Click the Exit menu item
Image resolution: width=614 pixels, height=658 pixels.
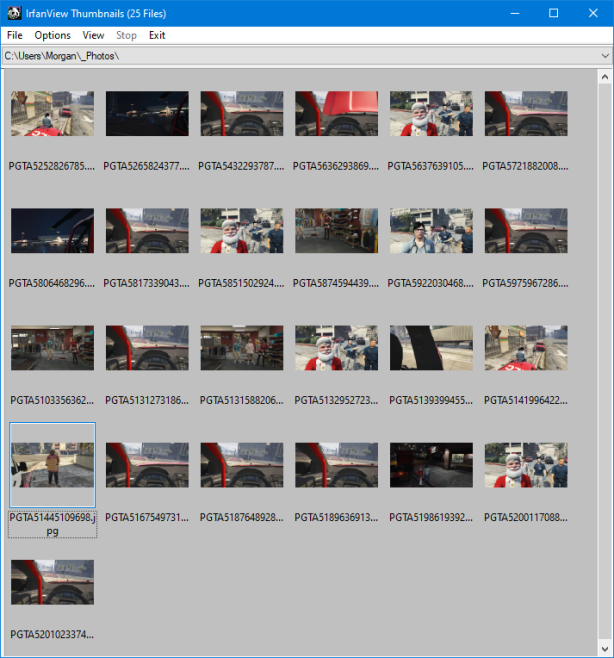157,35
